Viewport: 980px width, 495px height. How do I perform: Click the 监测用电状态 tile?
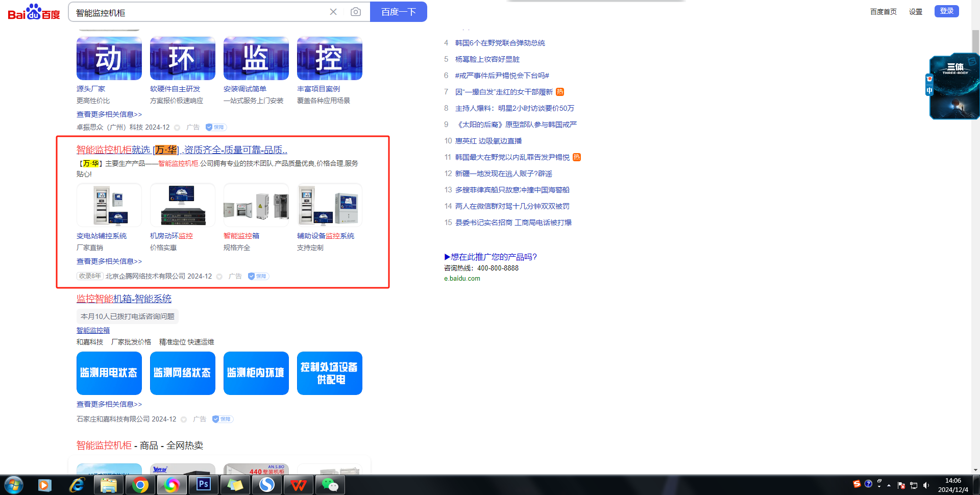pos(109,373)
